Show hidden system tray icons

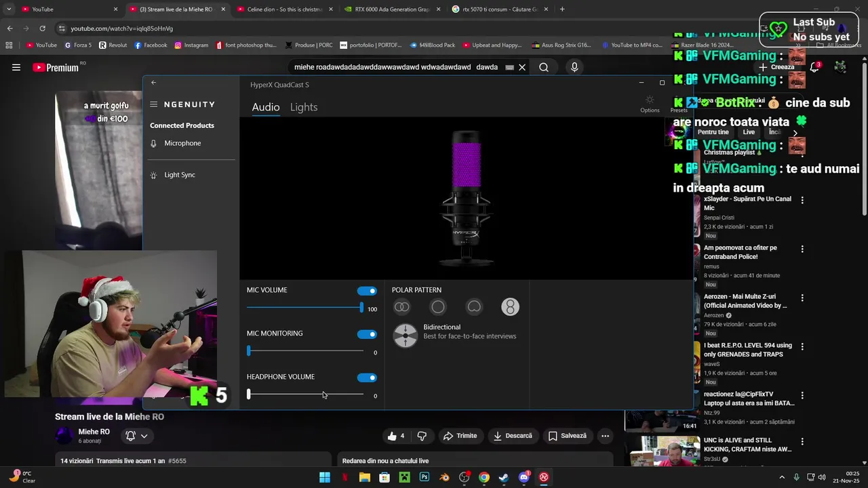coord(781,477)
